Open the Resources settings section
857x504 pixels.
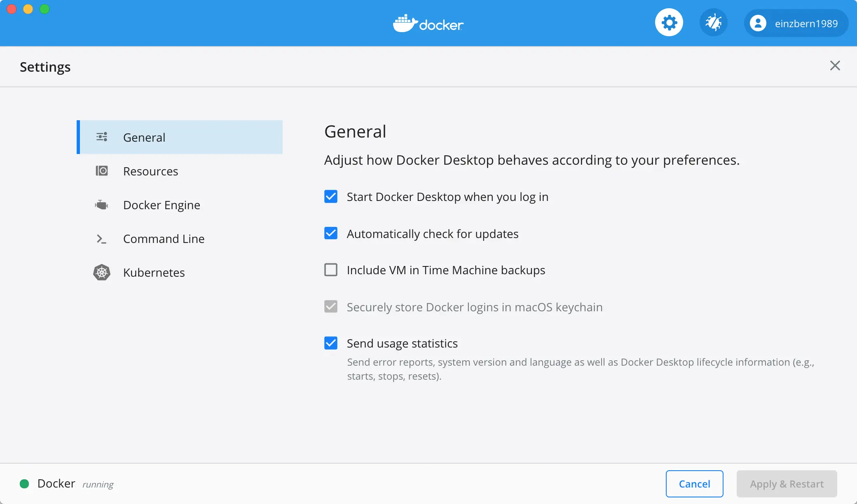151,171
